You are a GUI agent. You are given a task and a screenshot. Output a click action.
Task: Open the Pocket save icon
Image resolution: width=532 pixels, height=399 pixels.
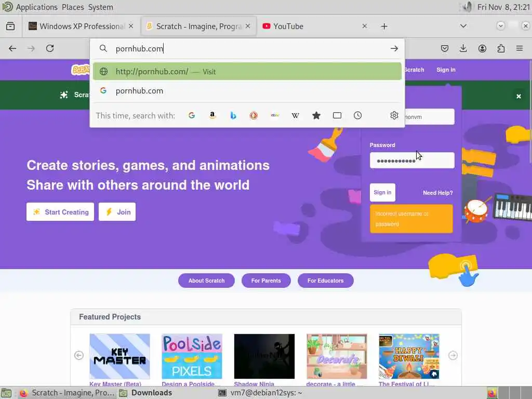[x=445, y=48]
